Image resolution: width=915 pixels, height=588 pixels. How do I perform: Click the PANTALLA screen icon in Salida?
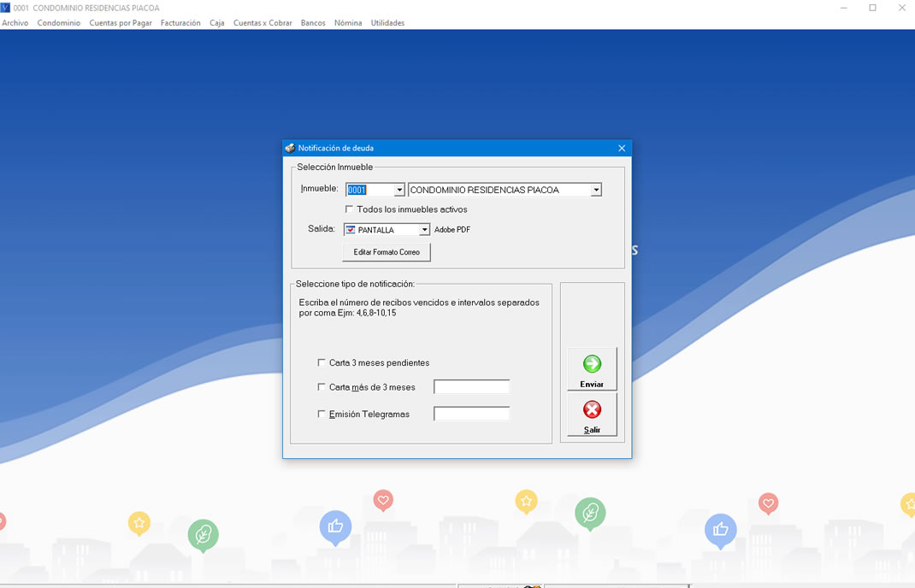351,230
